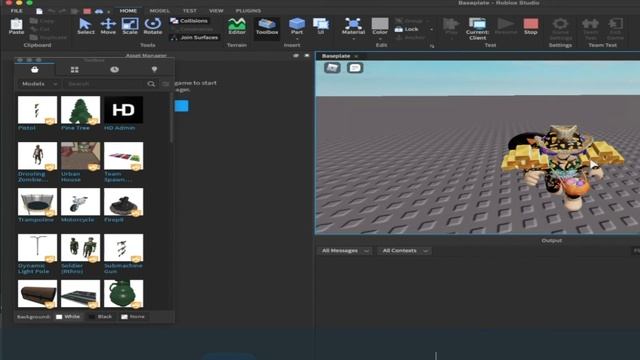Click the in-game menu icon in viewport
The image size is (640, 360).
332,68
